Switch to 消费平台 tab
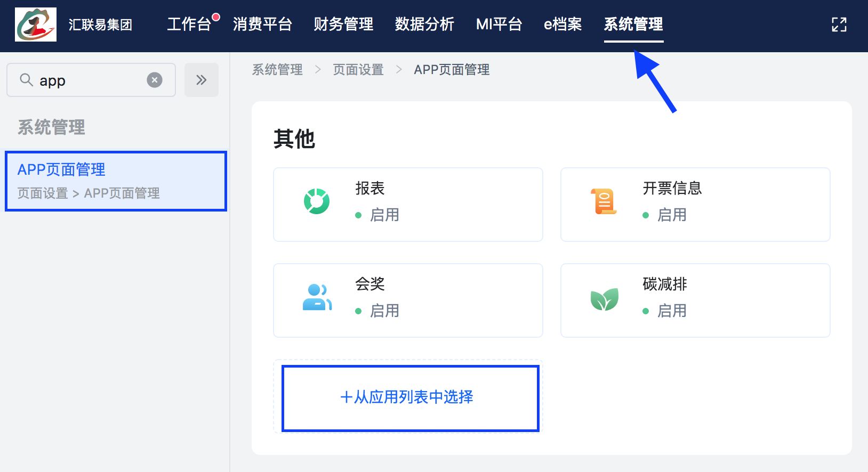The height and width of the screenshot is (472, 868). pos(262,24)
